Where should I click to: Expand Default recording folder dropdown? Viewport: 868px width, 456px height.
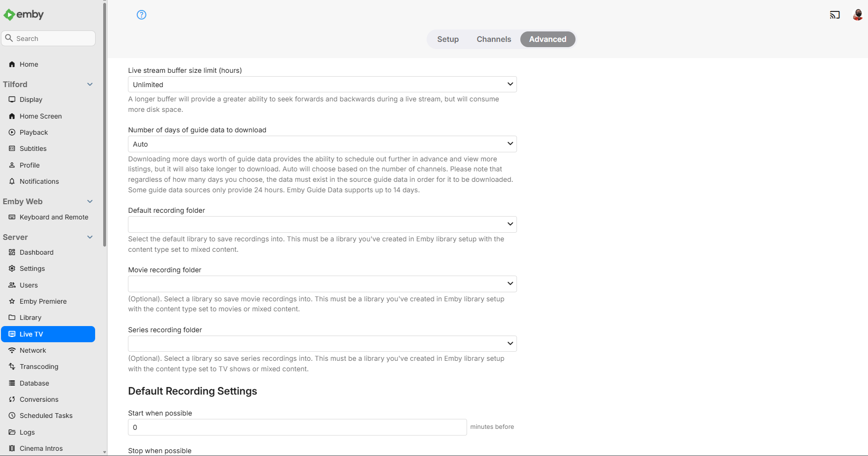pos(322,224)
